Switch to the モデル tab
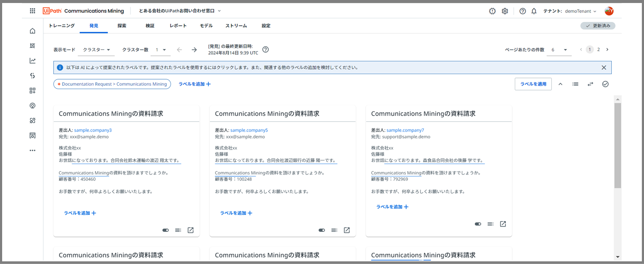 (206, 26)
